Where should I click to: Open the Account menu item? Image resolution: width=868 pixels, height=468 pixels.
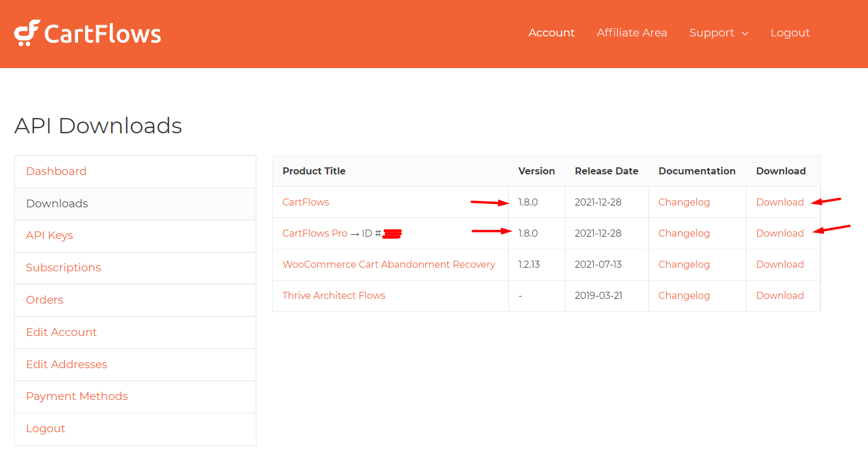click(x=551, y=33)
